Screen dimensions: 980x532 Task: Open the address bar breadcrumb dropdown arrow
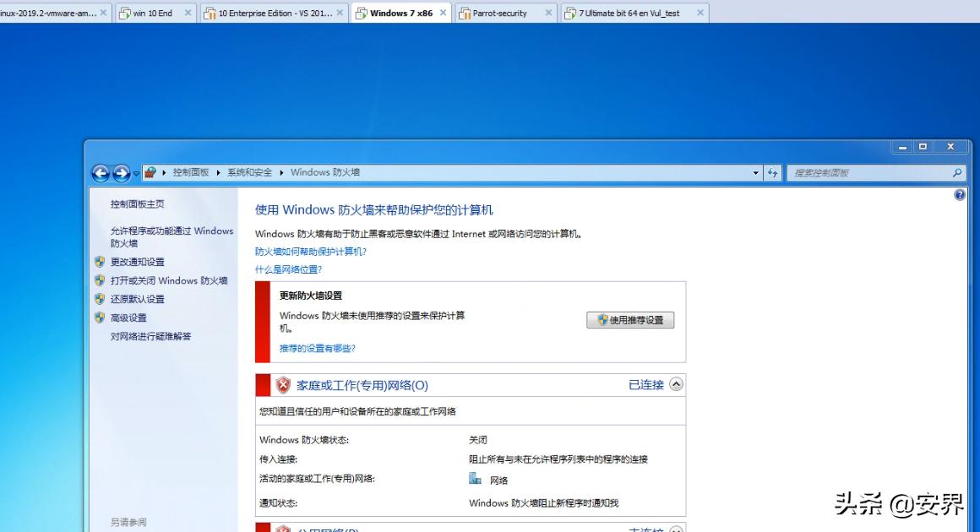coord(756,172)
